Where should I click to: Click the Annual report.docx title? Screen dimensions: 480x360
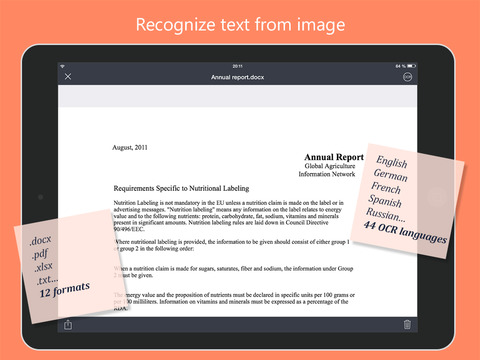[237, 77]
